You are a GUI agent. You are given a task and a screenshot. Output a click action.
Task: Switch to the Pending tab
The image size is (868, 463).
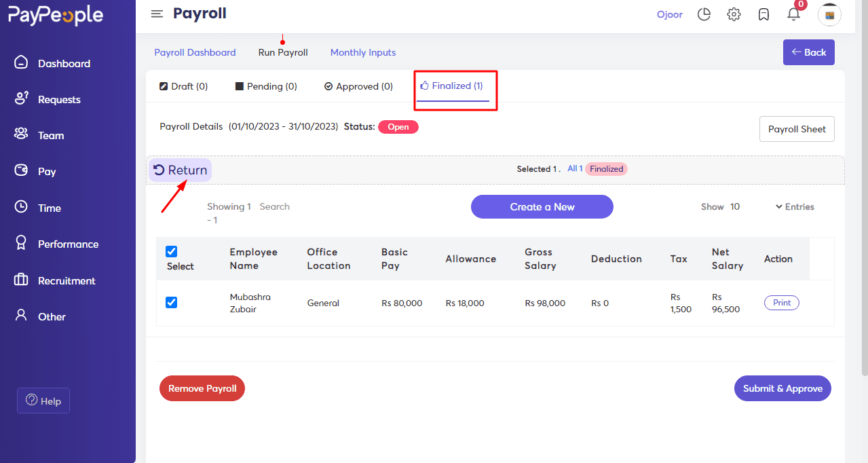pyautogui.click(x=265, y=86)
